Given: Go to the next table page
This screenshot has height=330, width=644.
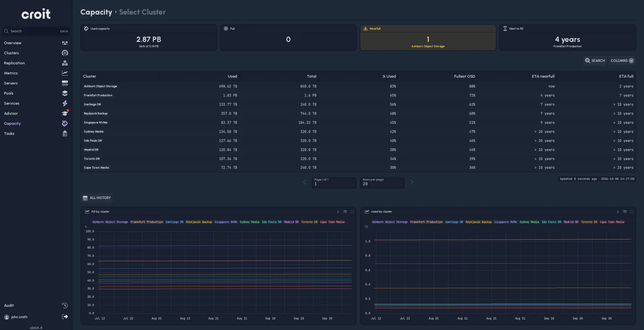Looking at the screenshot, I should 412,182.
